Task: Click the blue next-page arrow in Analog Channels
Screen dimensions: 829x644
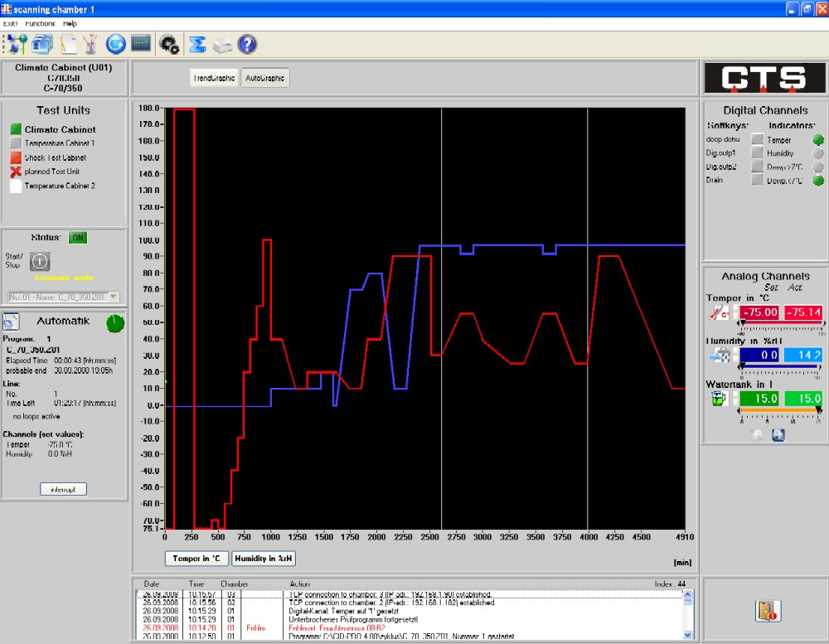Action: 778,434
